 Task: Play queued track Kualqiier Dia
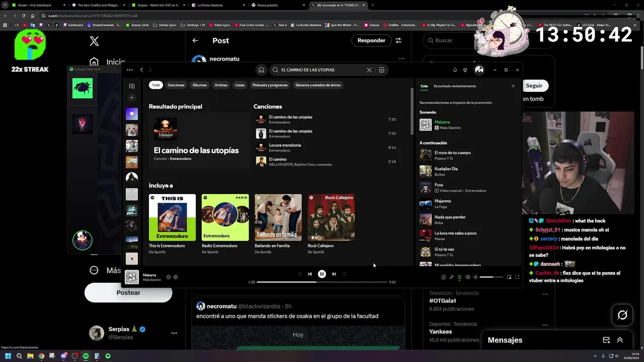[468, 171]
